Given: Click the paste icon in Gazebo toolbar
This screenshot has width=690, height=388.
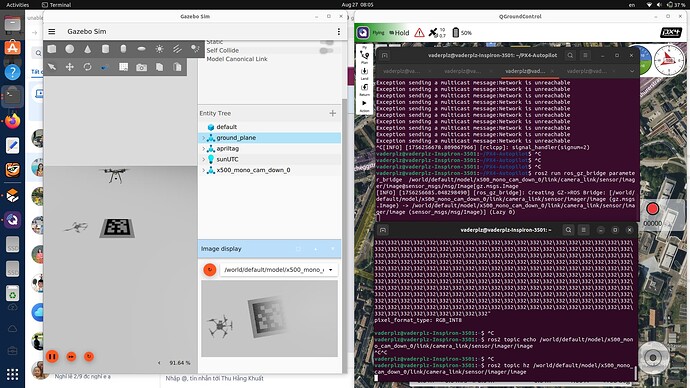Looking at the screenshot, I should (x=177, y=67).
